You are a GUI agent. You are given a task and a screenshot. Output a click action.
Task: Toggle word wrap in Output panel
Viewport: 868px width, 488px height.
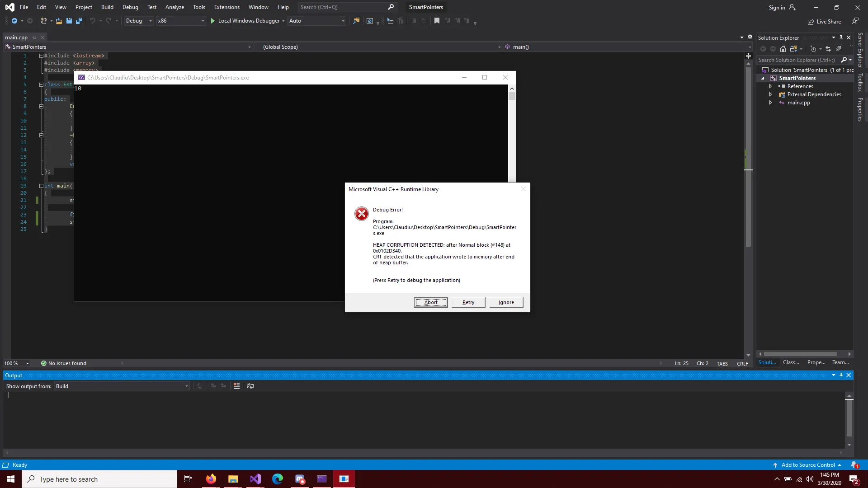250,386
